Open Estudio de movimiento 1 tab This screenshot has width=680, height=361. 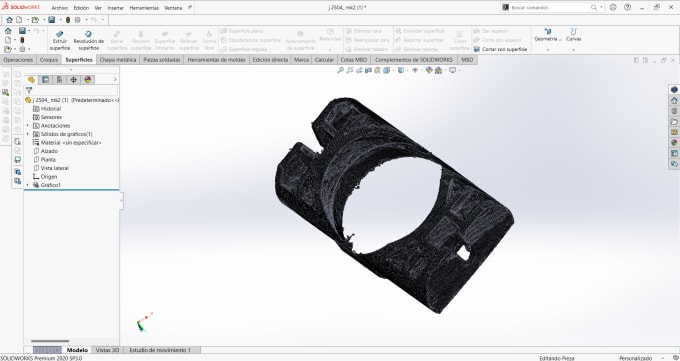click(160, 350)
